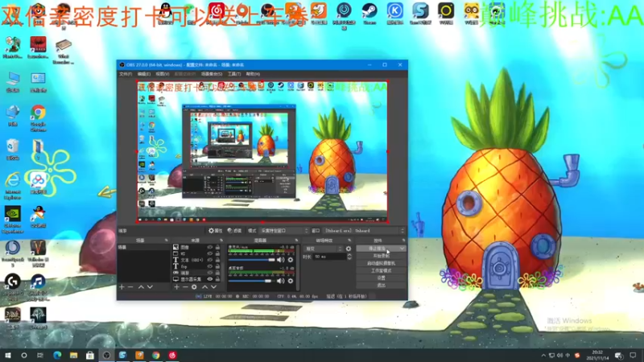Image resolution: width=644 pixels, height=362 pixels.
Task: Click the transition duration 50 ms field
Action: coord(329,257)
